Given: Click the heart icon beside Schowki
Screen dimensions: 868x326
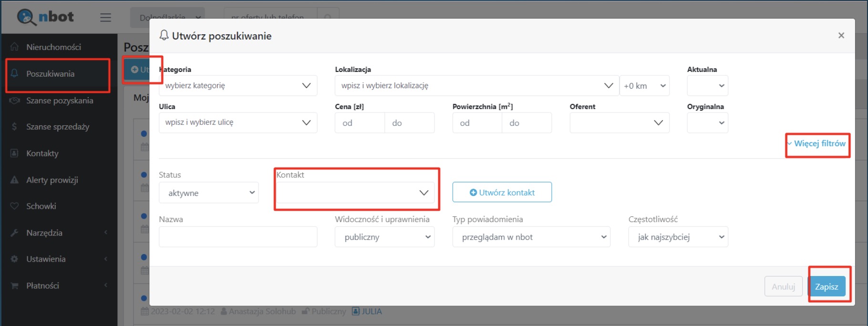Looking at the screenshot, I should click(15, 206).
